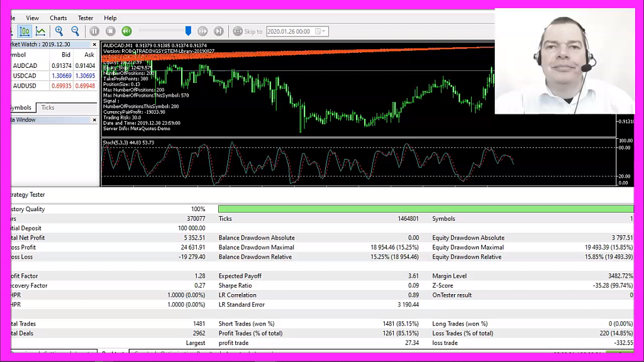This screenshot has width=644, height=362.
Task: Open the Charts menu
Action: [58, 18]
